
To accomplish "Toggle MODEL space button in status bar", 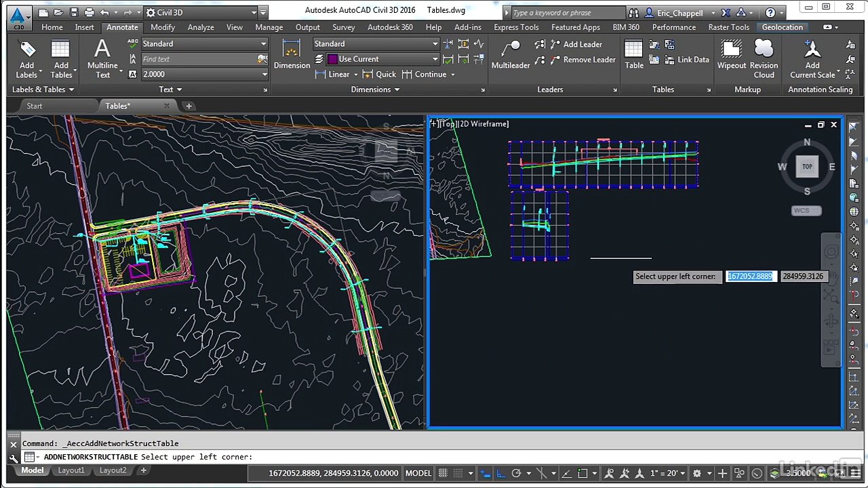I will [x=418, y=473].
